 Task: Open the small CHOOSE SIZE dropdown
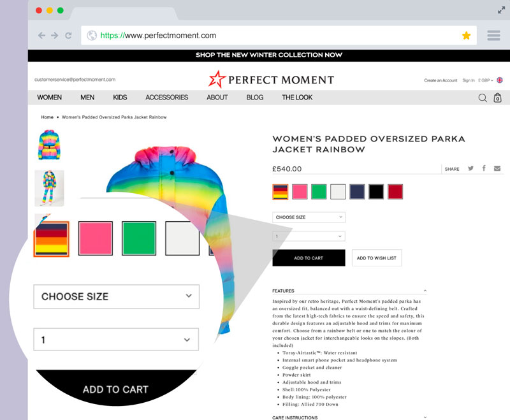pyautogui.click(x=309, y=217)
